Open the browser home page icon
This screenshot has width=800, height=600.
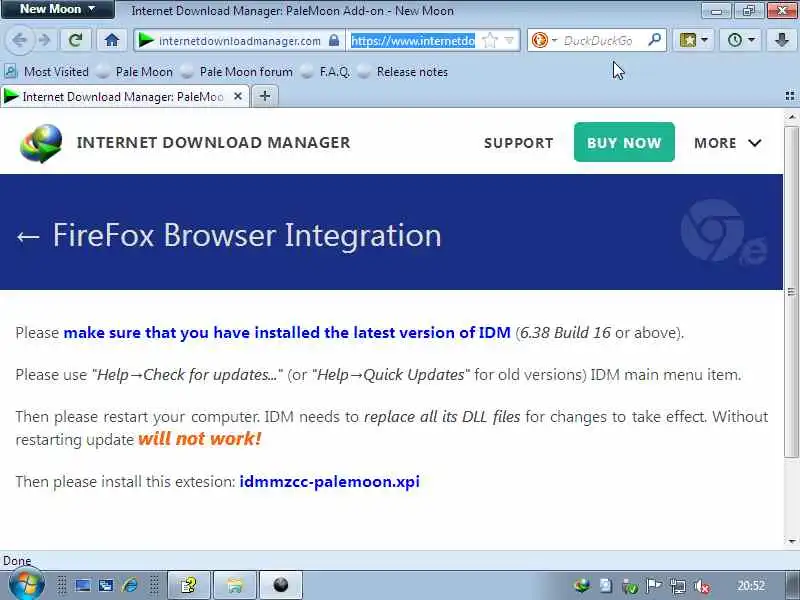pos(112,40)
